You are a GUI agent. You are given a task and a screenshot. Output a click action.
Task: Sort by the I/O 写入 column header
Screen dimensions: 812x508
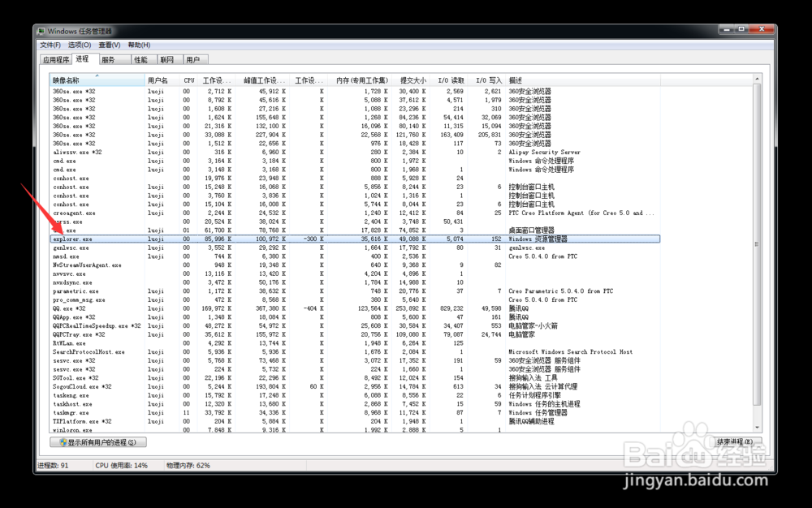coord(486,80)
